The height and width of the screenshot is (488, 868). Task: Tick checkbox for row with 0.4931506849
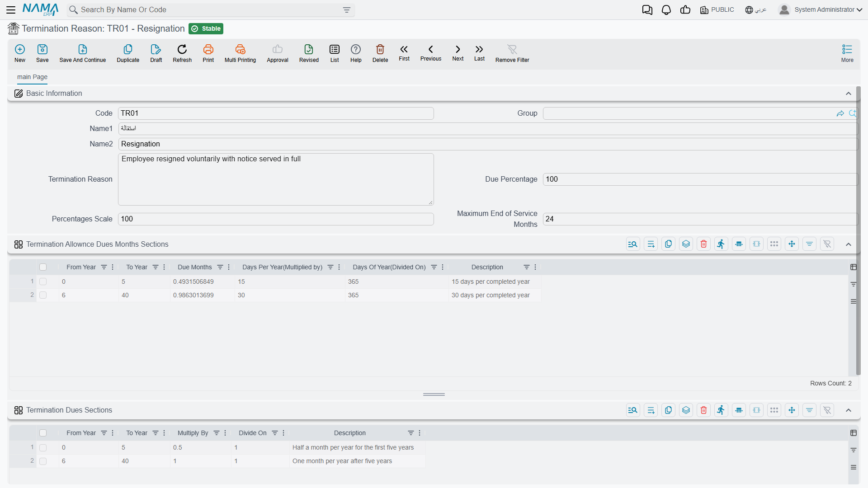click(43, 282)
